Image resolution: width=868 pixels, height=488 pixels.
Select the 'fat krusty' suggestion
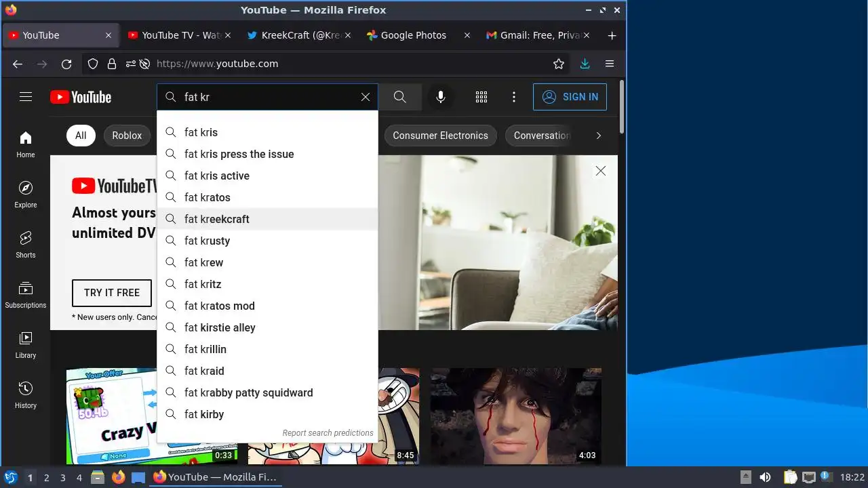point(267,241)
